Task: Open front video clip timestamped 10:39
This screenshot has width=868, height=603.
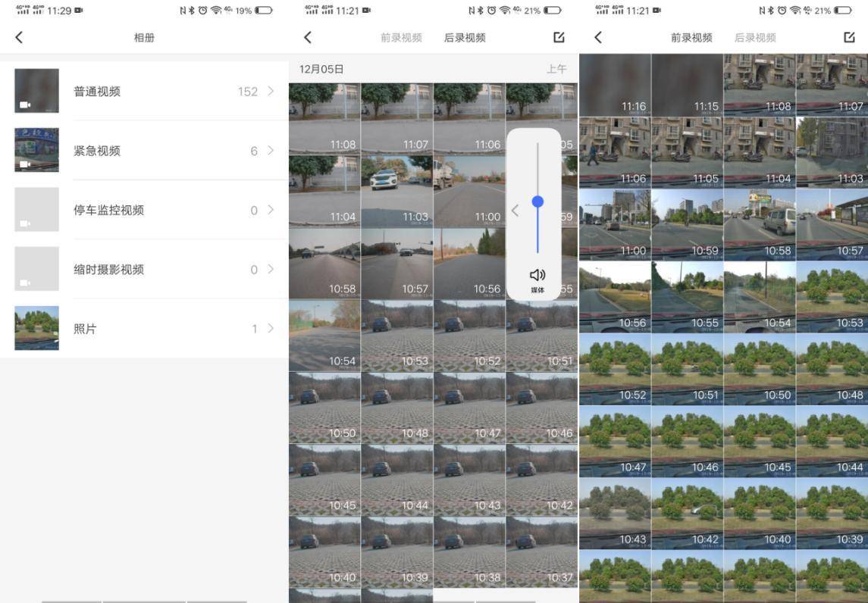Action: (x=832, y=514)
